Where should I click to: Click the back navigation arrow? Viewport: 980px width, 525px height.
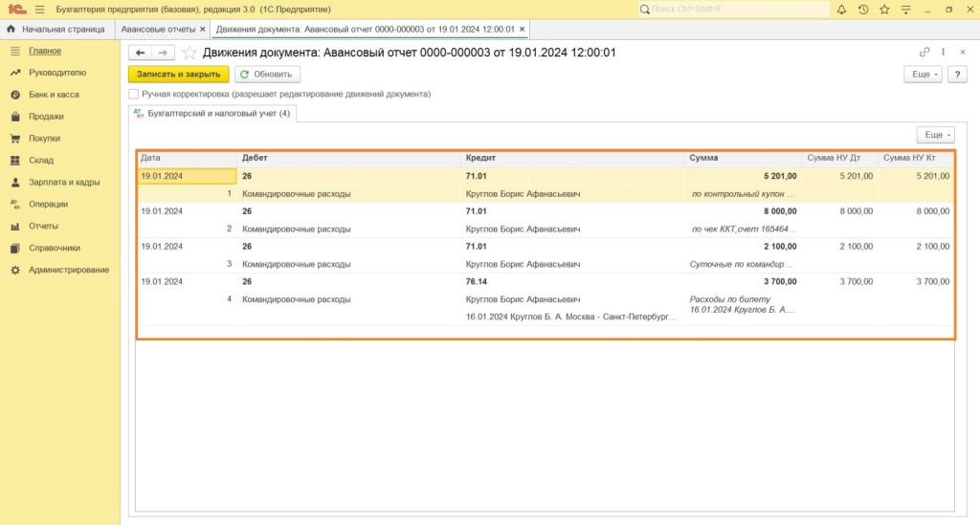[x=141, y=53]
